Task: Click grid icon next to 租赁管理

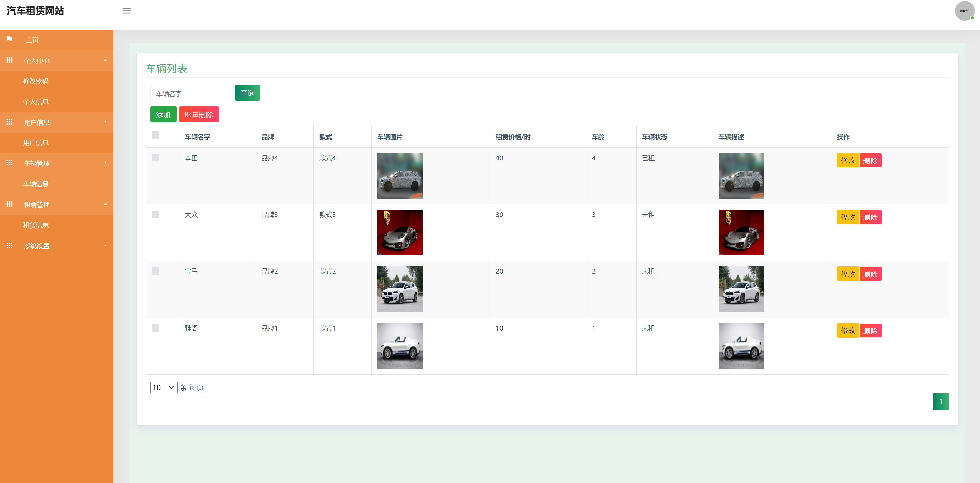Action: tap(10, 204)
